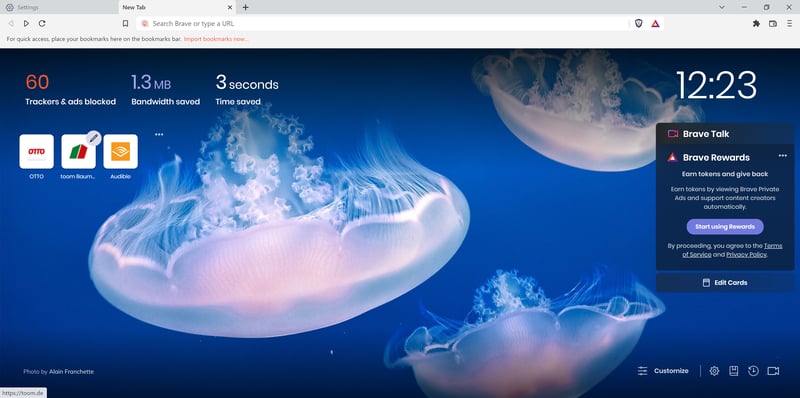The width and height of the screenshot is (800, 398).
Task: Open the tab search chevron dropdown
Action: point(722,7)
